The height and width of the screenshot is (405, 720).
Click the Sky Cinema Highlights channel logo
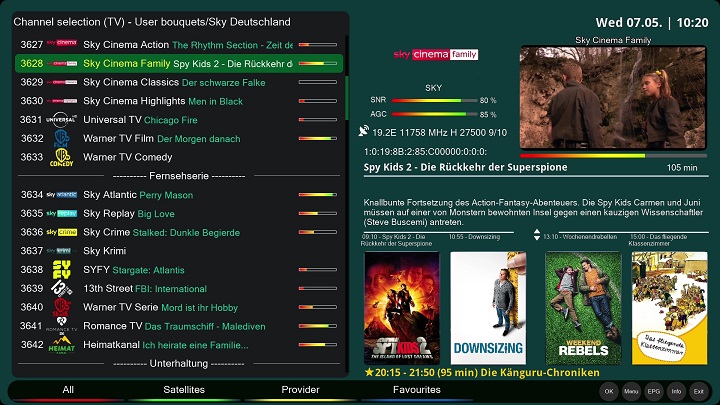click(x=62, y=101)
